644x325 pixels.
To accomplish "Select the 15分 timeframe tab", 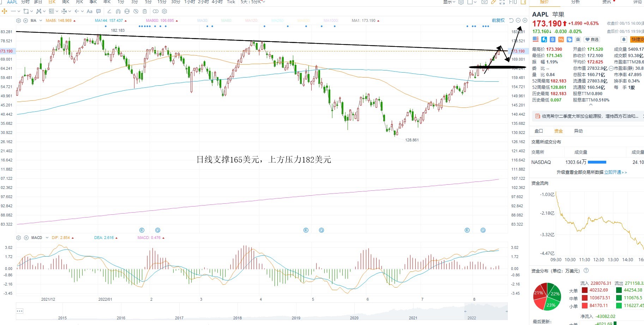I will coord(162,2).
